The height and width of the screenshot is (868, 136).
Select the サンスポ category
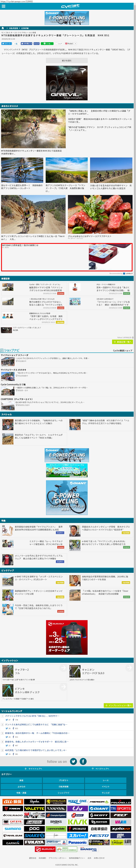(106, 793)
